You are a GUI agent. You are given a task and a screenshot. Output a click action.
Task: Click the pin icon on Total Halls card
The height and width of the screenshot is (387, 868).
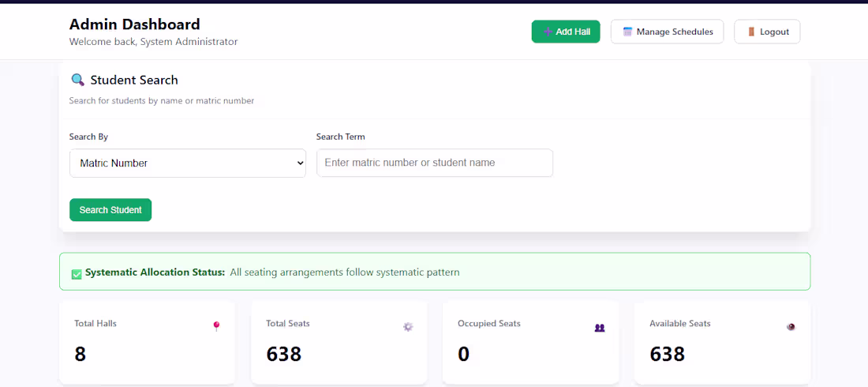(x=216, y=326)
